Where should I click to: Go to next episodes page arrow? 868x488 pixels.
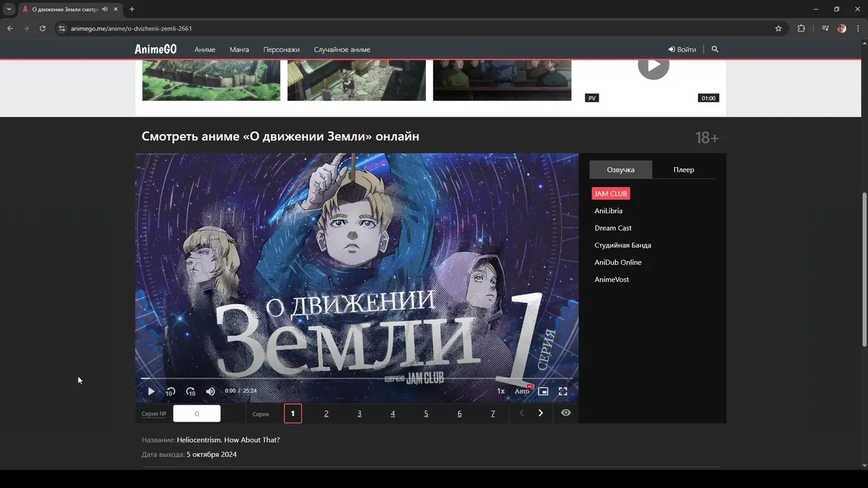(x=540, y=413)
